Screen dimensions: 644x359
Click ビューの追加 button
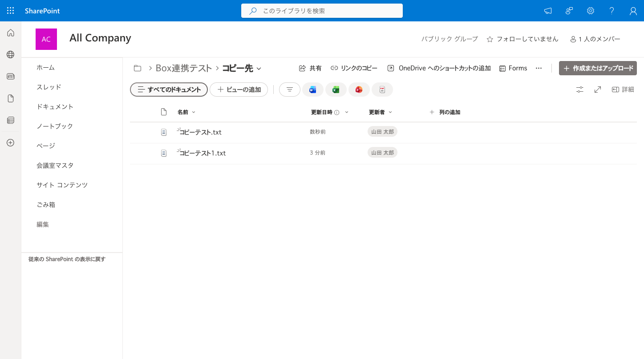pyautogui.click(x=239, y=90)
